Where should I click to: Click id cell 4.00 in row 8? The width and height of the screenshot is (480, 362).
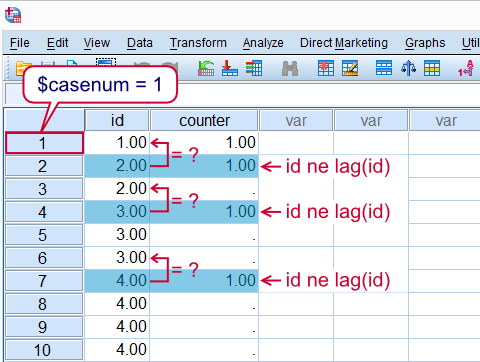[x=117, y=304]
